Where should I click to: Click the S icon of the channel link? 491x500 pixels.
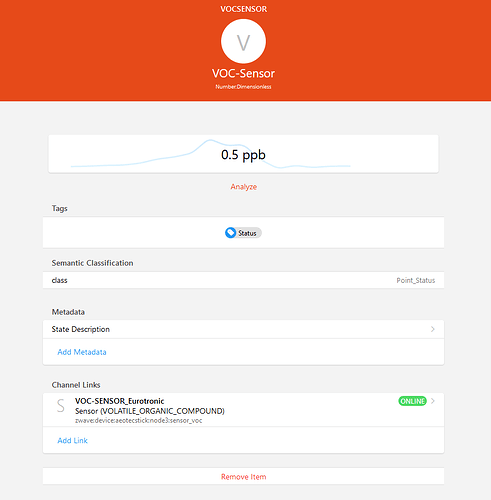pos(61,406)
